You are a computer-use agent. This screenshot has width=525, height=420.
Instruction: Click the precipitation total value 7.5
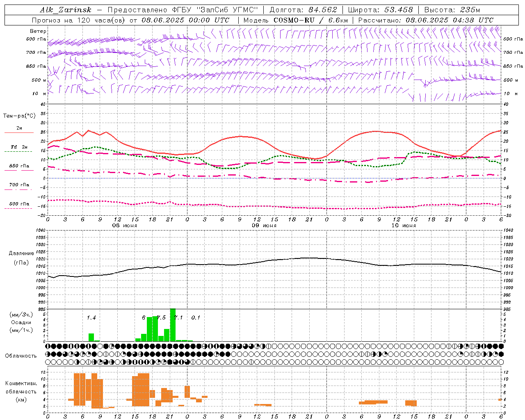[x=161, y=317]
